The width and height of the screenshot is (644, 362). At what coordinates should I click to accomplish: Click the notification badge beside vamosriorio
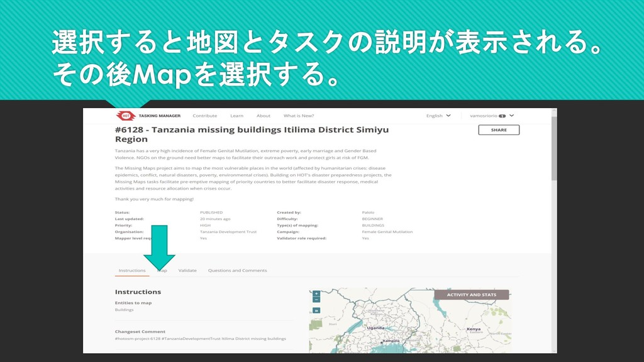[502, 116]
